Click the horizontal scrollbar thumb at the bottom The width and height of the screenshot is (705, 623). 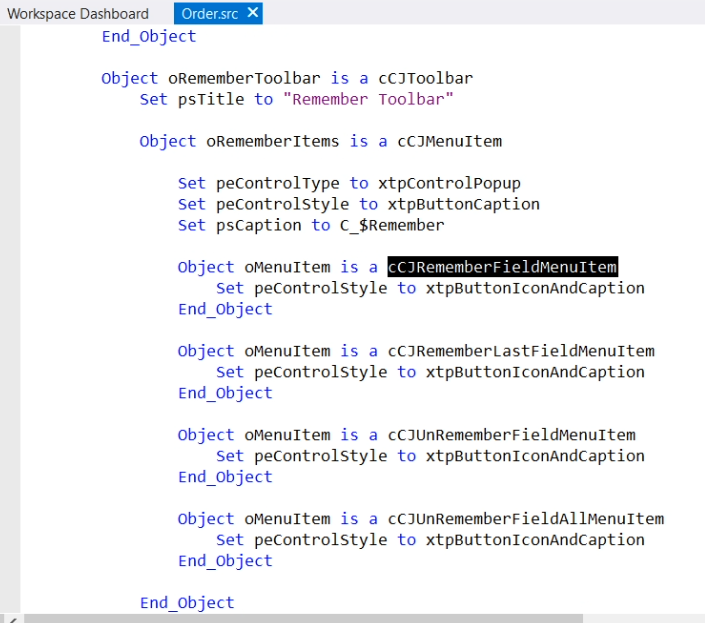[x=300, y=618]
